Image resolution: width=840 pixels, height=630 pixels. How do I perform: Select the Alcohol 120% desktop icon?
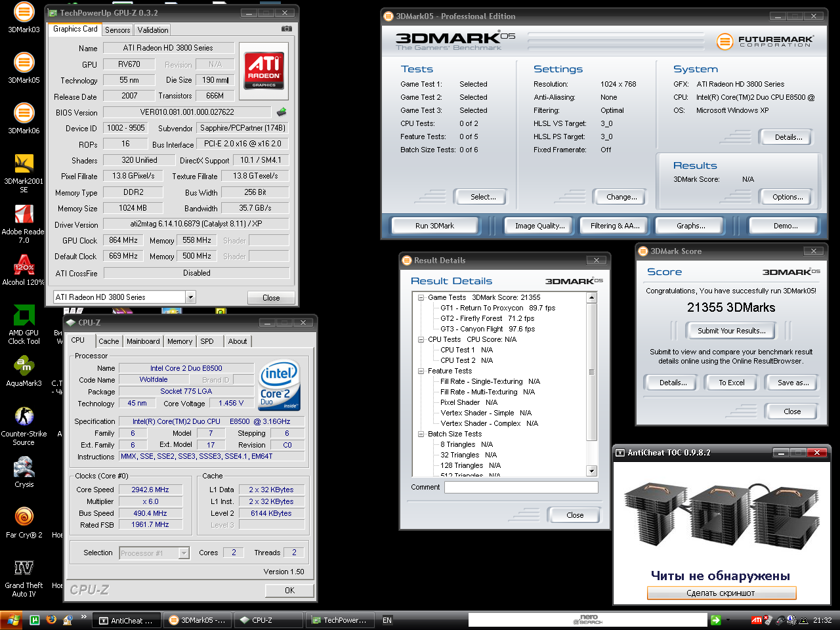tap(24, 270)
